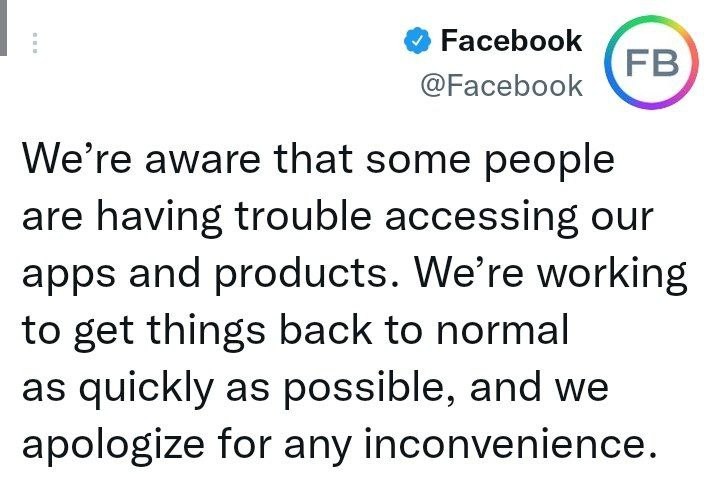Viewport: 720px width, 490px height.
Task: Click the word 'possible,' in the tweet
Action: [369, 390]
